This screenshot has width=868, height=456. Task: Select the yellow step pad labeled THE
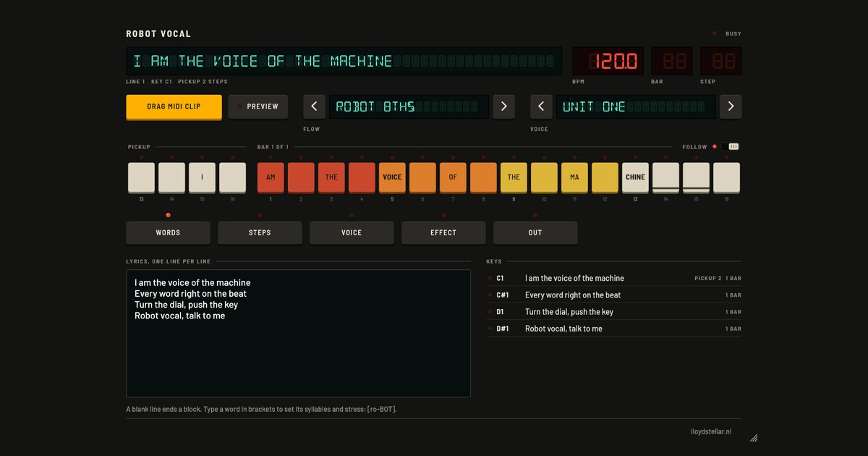click(514, 177)
